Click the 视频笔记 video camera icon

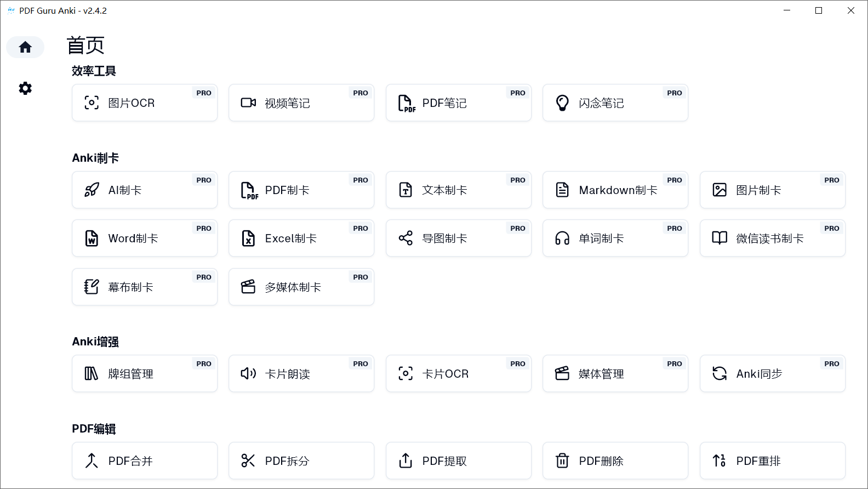[248, 103]
